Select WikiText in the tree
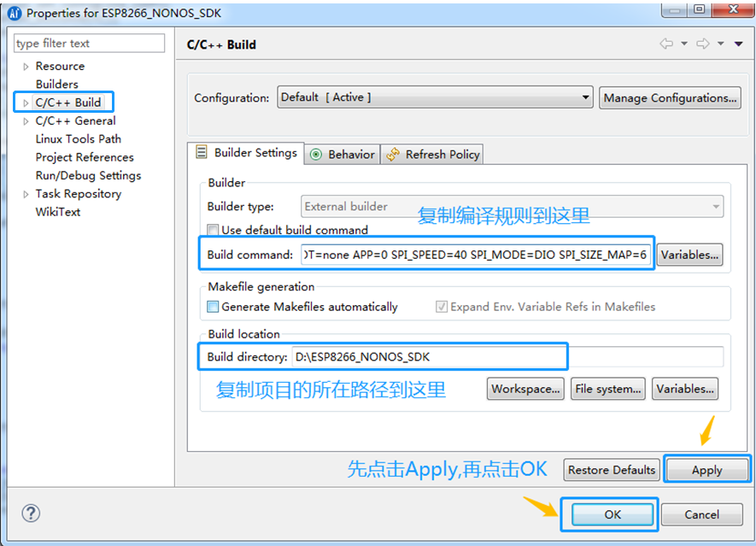 (x=58, y=212)
